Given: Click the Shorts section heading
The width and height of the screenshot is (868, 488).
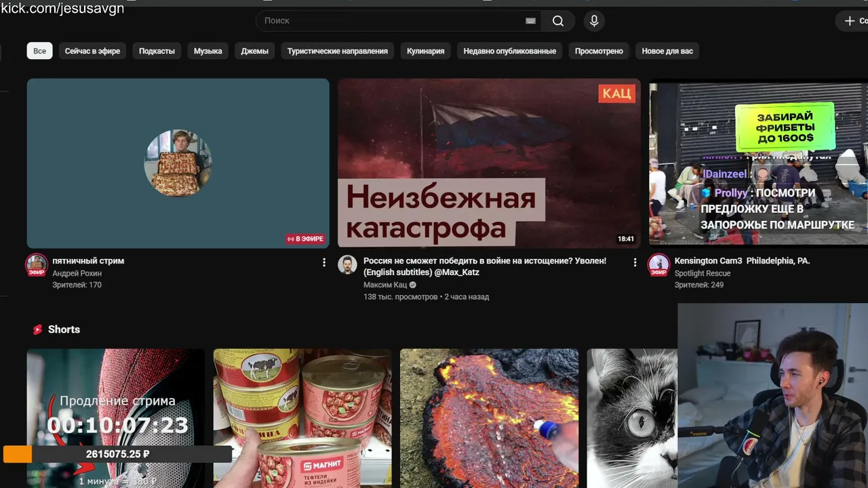Looking at the screenshot, I should (x=64, y=329).
